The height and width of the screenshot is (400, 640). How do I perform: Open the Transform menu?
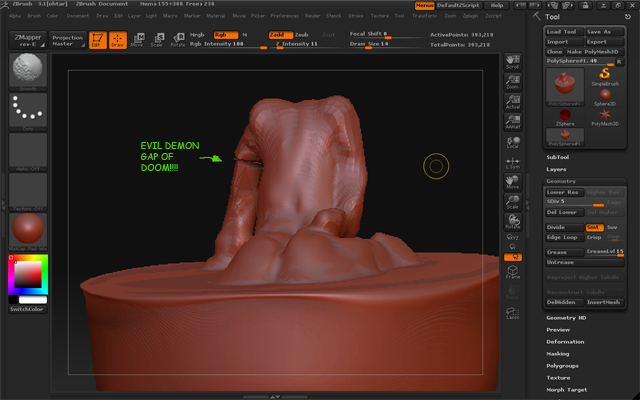(x=424, y=16)
